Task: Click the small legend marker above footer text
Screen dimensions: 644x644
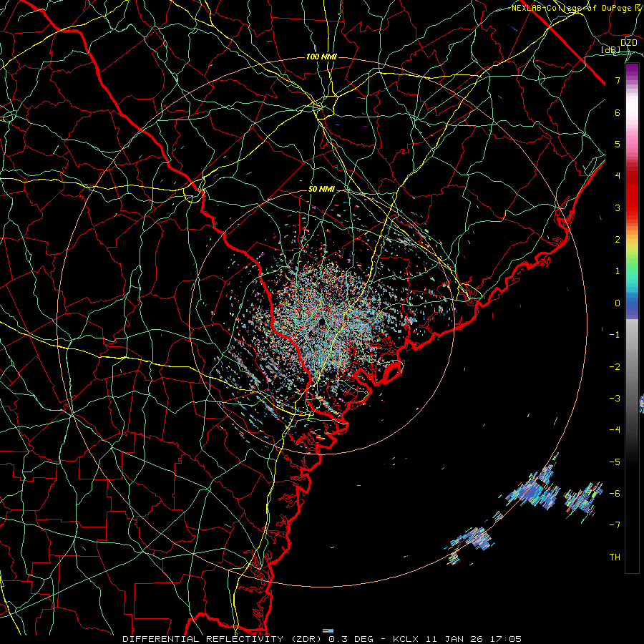Action: 328,631
